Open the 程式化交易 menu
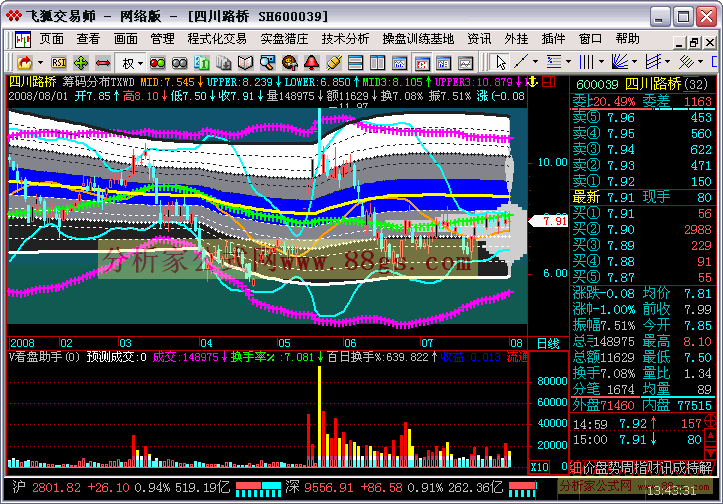 pos(217,39)
